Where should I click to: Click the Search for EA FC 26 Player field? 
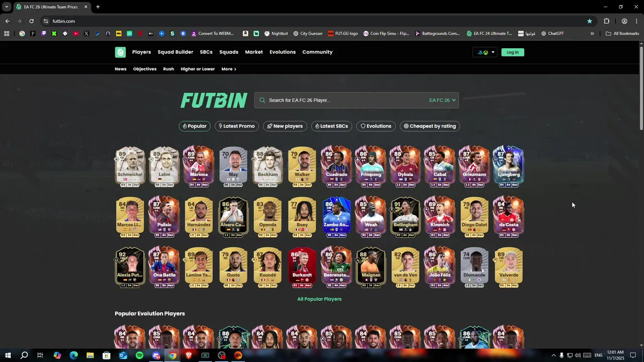click(x=342, y=100)
